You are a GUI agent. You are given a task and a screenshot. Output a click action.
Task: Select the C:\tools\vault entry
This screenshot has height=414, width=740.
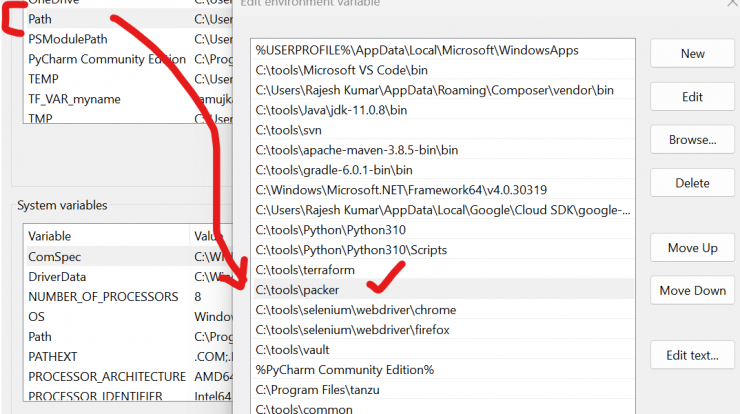point(443,349)
